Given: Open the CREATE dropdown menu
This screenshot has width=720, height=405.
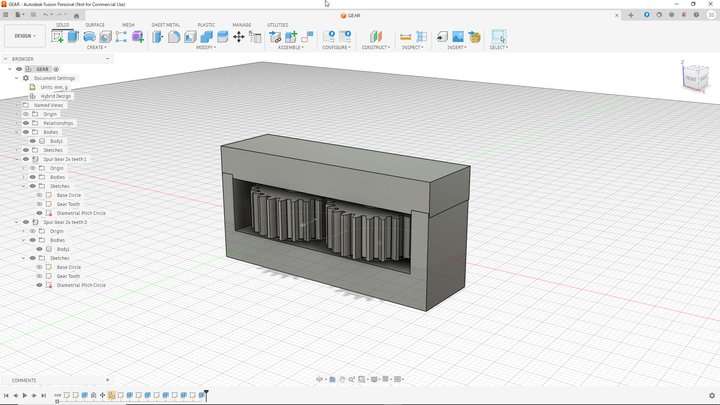Looking at the screenshot, I should coord(96,47).
